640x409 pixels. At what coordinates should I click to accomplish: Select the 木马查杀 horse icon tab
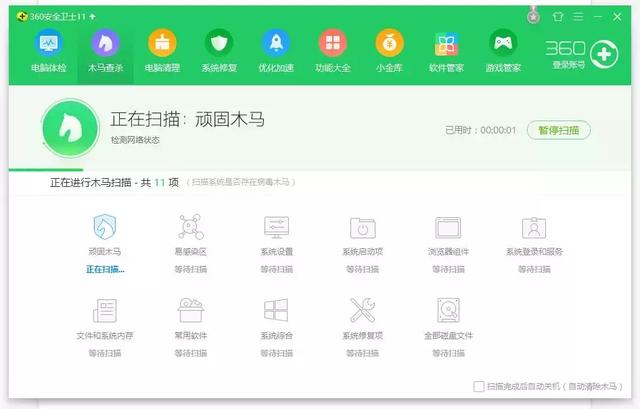pos(105,51)
